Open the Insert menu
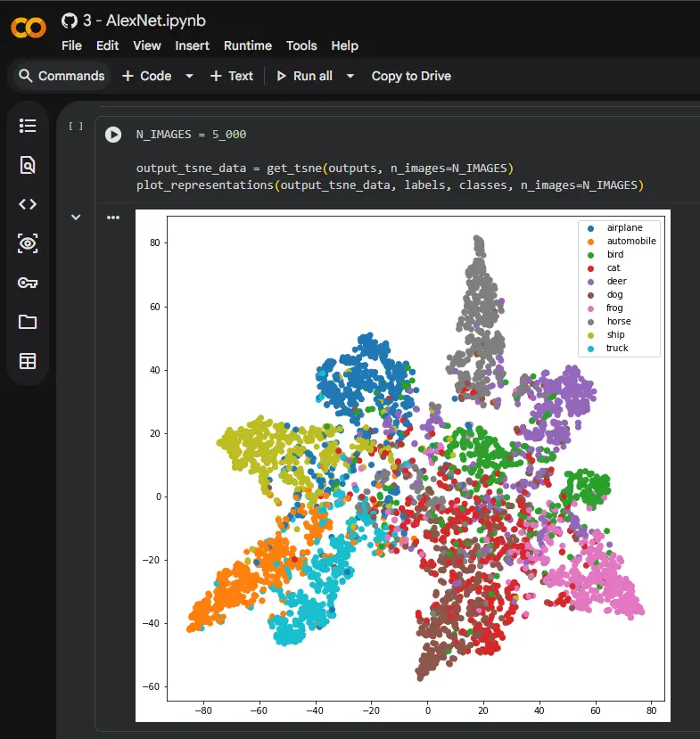700x739 pixels. point(192,45)
